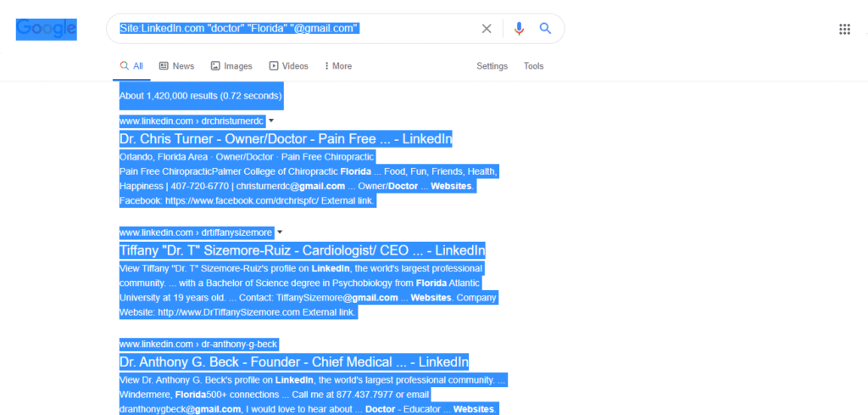Start voice search with the microphone icon

[519, 29]
